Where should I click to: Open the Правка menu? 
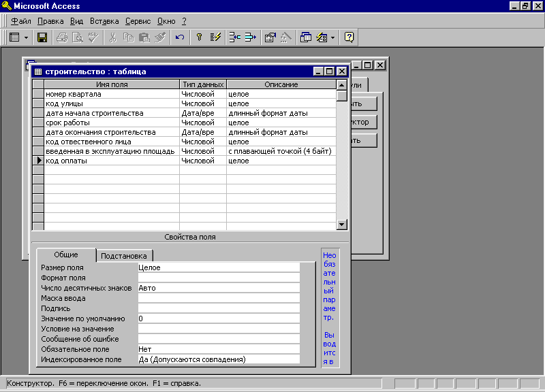pos(50,21)
